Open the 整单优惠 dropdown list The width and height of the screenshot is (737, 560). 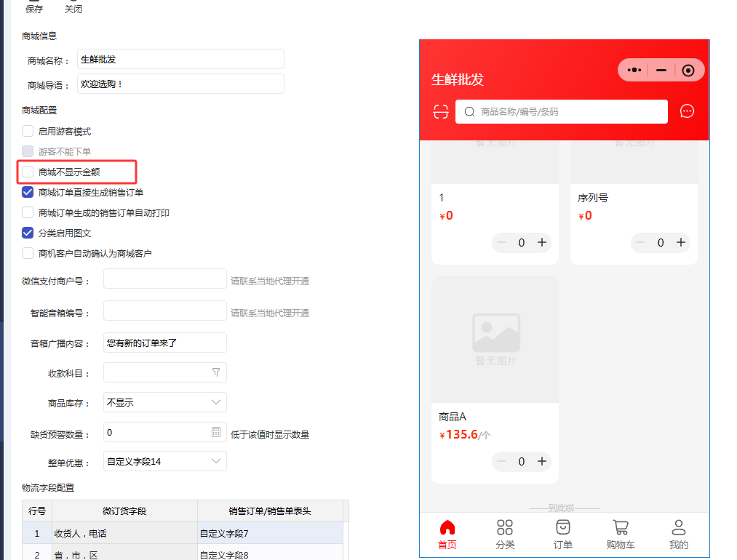[216, 461]
